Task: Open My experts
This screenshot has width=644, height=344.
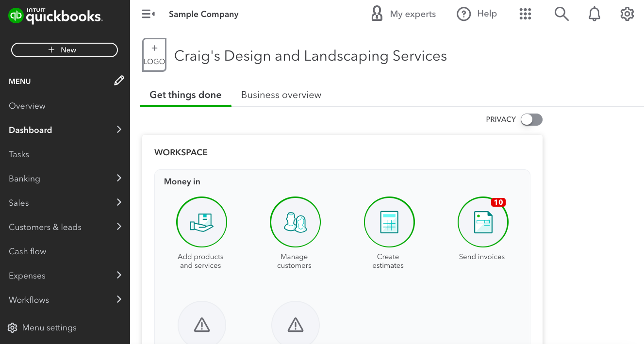Action: (x=403, y=14)
